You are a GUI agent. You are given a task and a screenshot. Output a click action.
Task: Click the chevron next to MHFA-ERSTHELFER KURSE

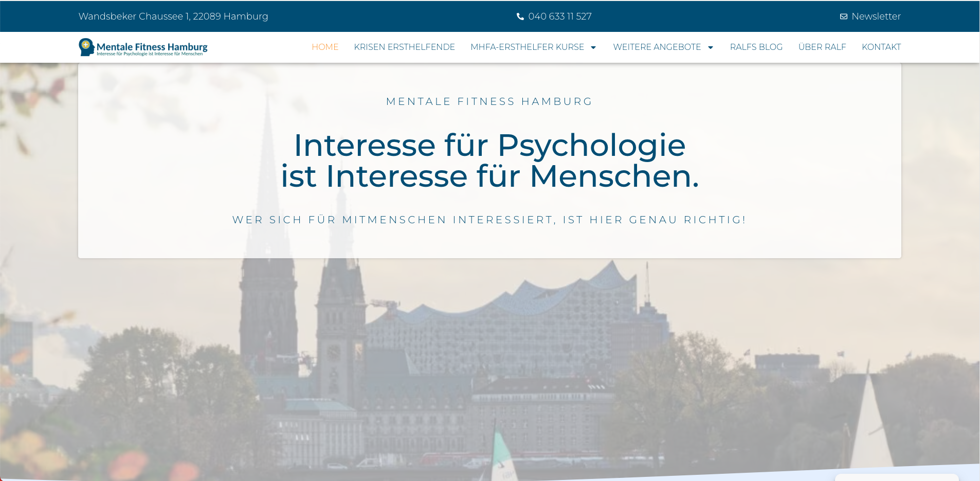point(595,47)
